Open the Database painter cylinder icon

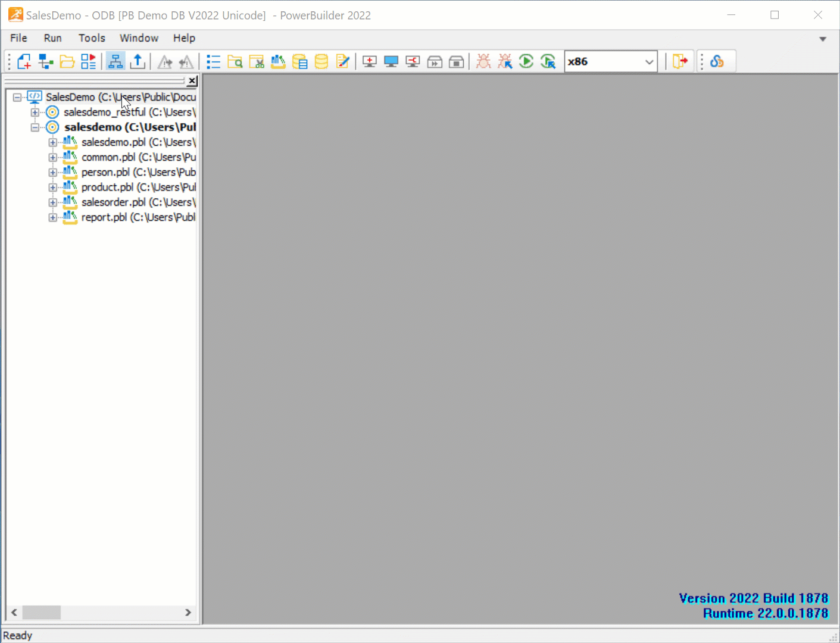(x=321, y=61)
